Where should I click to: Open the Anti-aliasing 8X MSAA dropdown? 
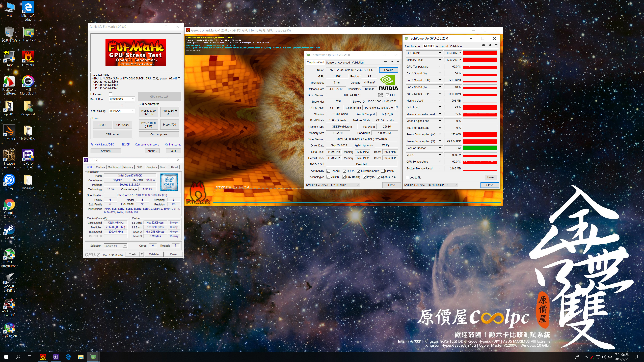pos(122,111)
